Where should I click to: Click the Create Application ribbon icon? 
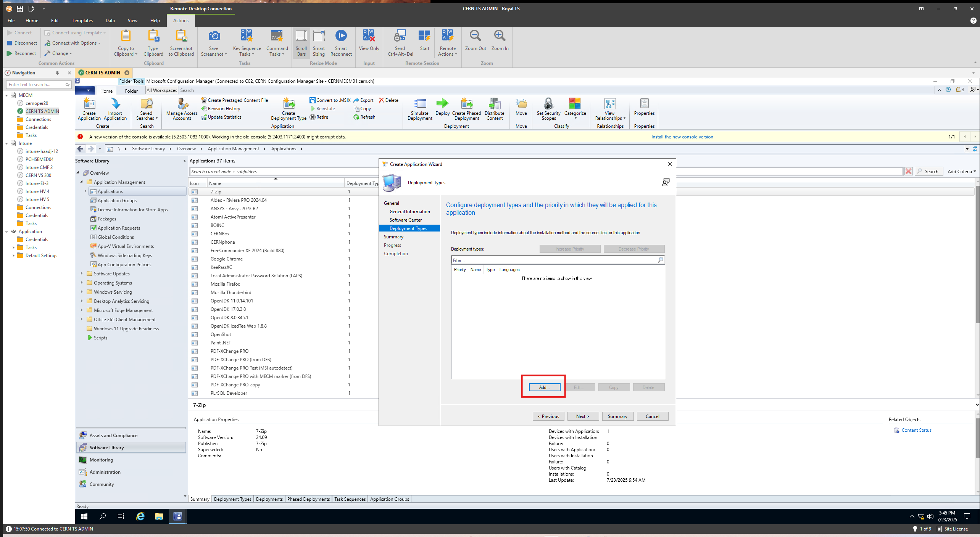tap(89, 109)
